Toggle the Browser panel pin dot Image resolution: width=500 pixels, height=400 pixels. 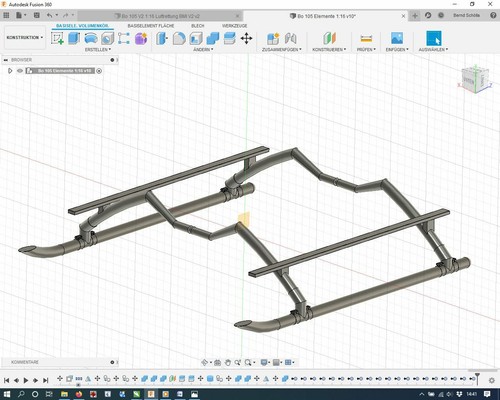[112, 60]
